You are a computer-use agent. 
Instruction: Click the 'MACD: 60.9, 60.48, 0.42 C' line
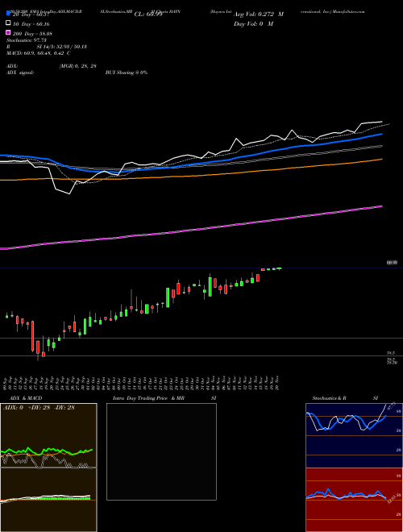(39, 53)
